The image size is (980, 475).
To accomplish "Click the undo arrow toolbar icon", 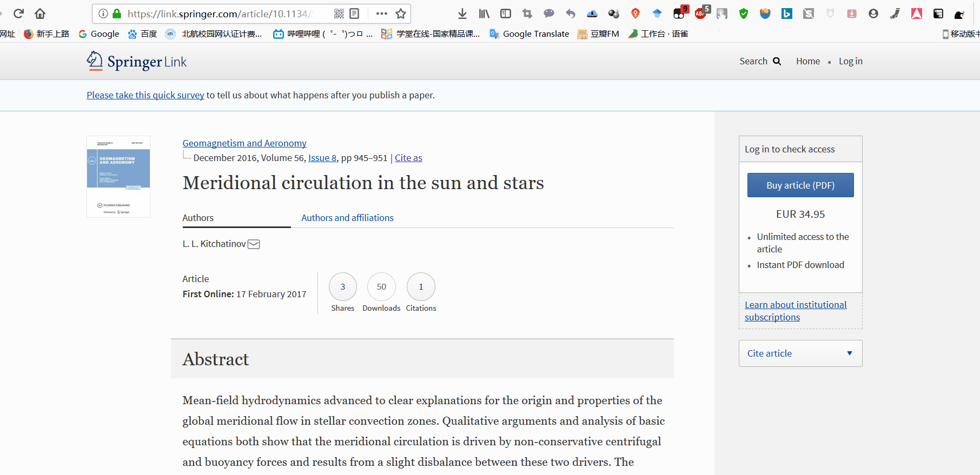I will (x=571, y=14).
